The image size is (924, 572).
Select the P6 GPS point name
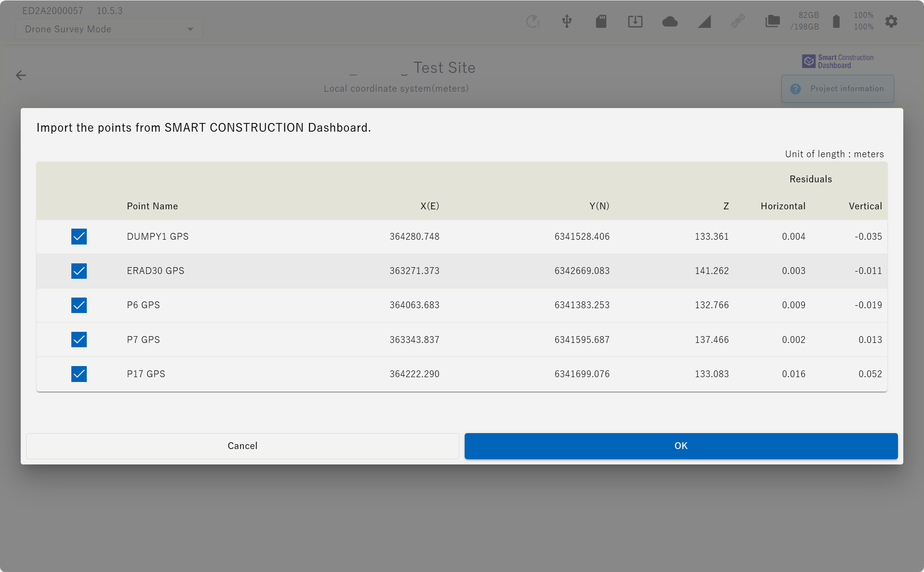click(x=144, y=305)
